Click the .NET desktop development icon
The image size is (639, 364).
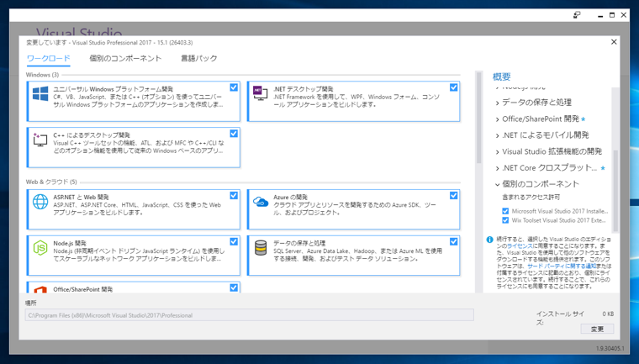[x=260, y=93]
